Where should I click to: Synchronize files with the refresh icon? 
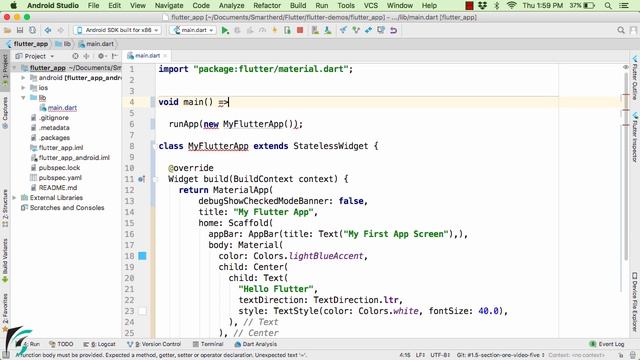pos(32,30)
